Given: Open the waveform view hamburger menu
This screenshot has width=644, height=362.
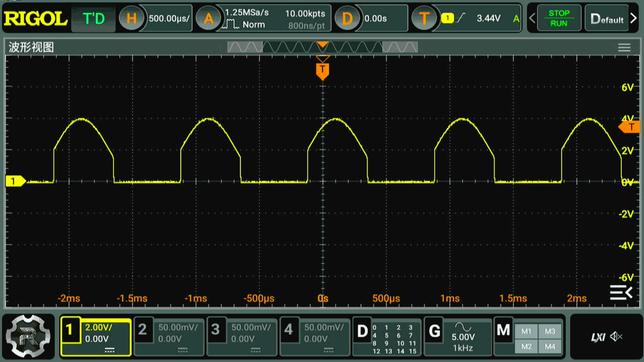Looking at the screenshot, I should tap(624, 48).
